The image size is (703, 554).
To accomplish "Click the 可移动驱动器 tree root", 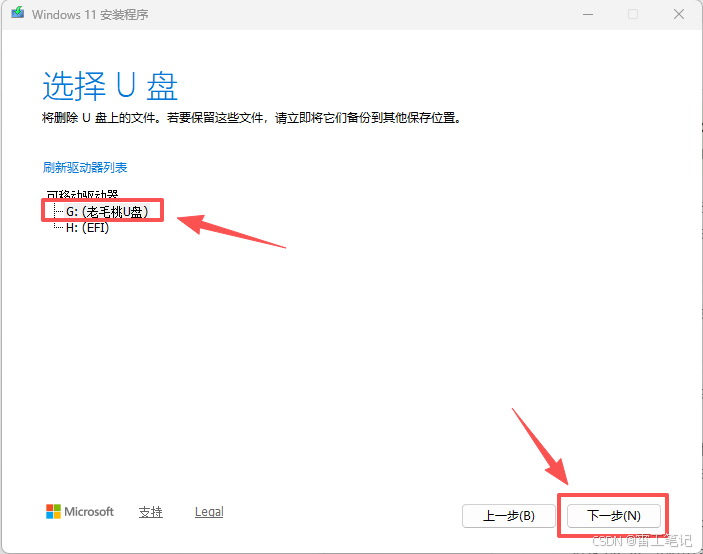I will click(82, 195).
